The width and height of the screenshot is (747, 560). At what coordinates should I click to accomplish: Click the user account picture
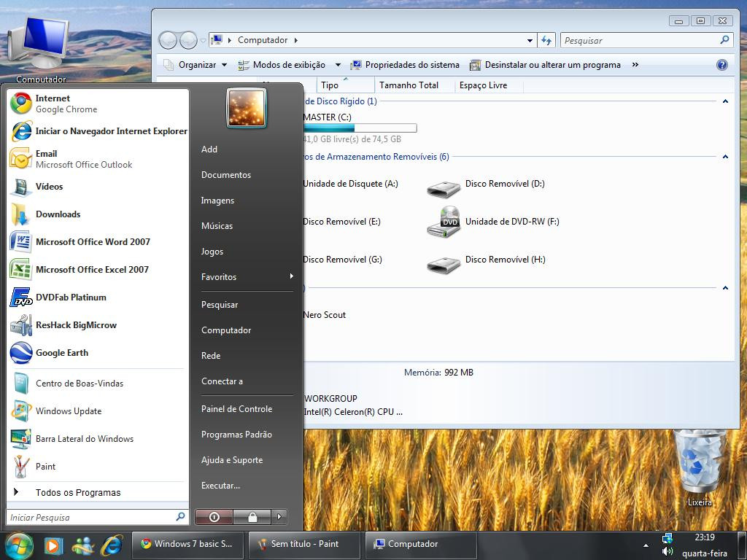tap(247, 109)
